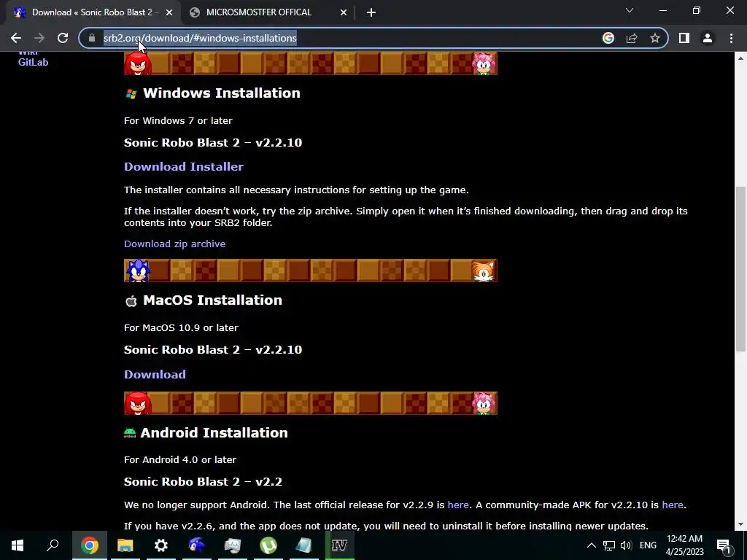Screen dimensions: 747x560
Task: Click the forward navigation arrow
Action: click(39, 38)
